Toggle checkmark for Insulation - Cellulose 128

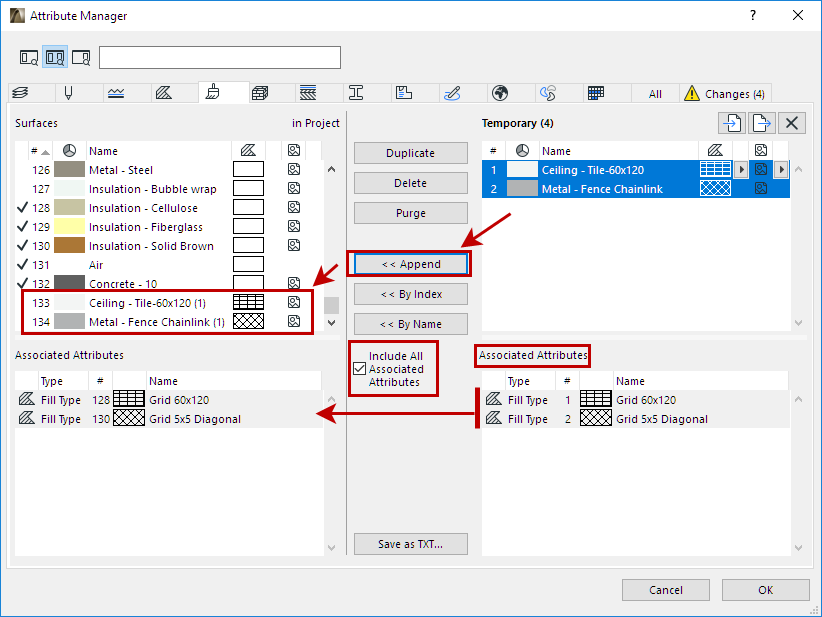click(22, 208)
